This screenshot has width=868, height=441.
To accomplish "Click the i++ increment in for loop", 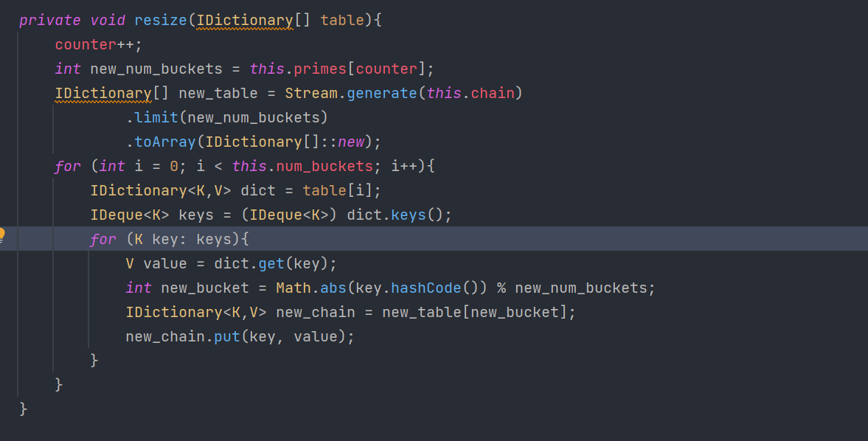I will tap(405, 167).
